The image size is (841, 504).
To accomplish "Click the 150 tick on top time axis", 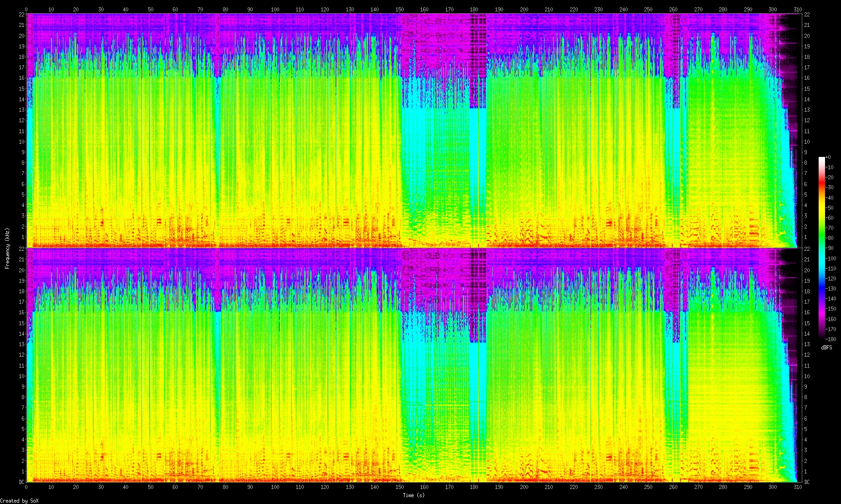I will click(400, 9).
